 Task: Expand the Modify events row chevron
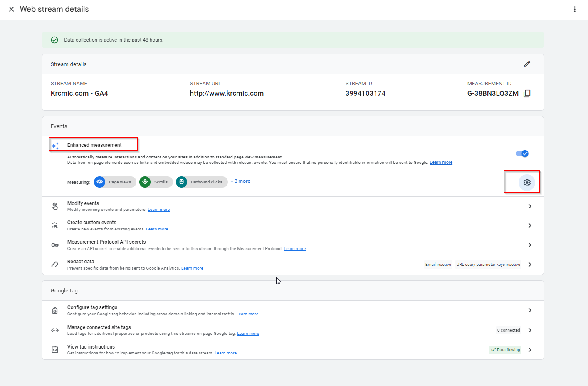pyautogui.click(x=529, y=206)
